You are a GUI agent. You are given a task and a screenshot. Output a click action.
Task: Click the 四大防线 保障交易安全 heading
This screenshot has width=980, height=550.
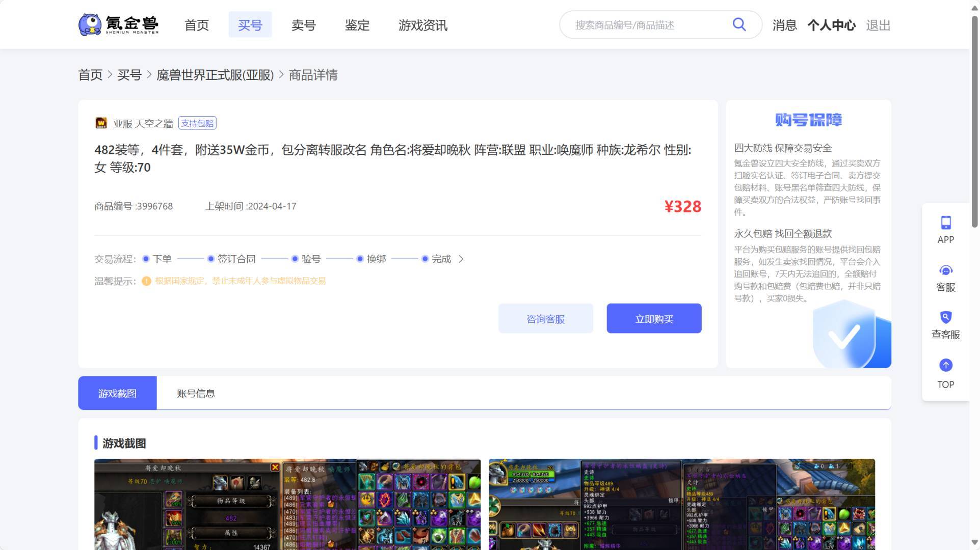[783, 148]
